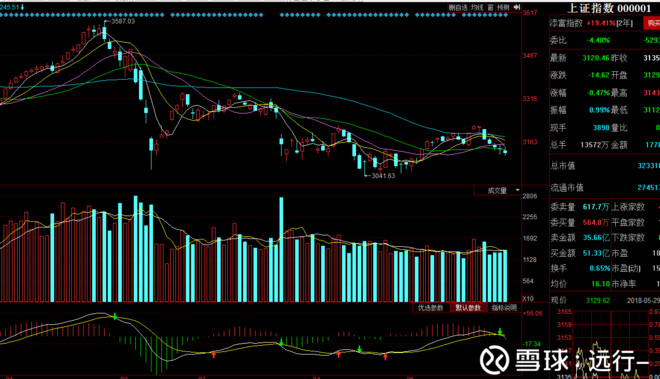Click the last green MACD arrow at the chart's right end
This screenshot has height=379, width=660.
(500, 331)
